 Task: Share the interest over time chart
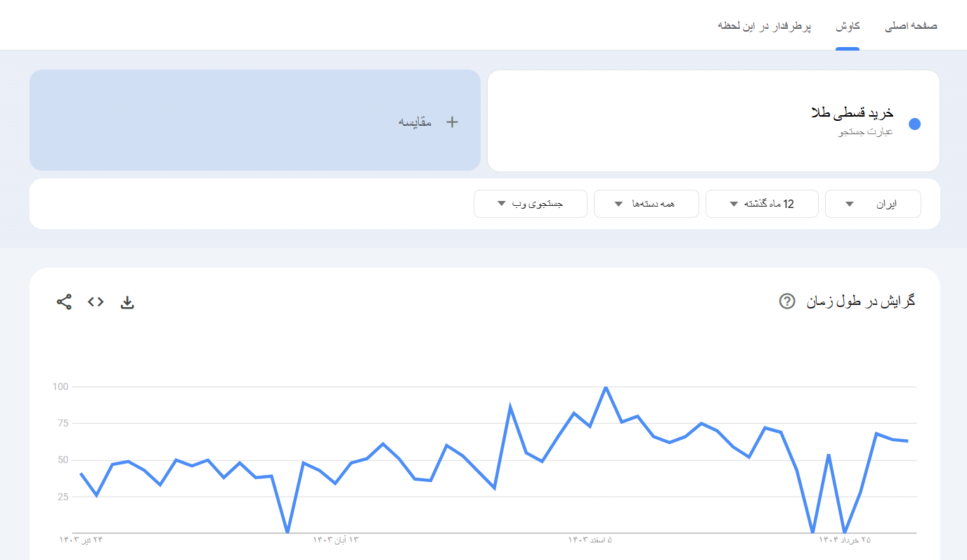tap(63, 301)
